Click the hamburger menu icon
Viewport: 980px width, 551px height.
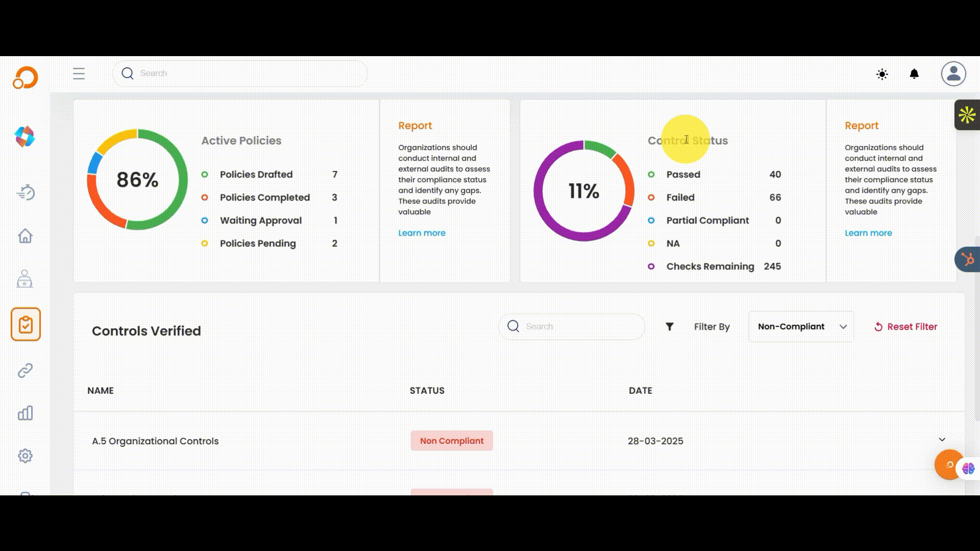[x=79, y=73]
